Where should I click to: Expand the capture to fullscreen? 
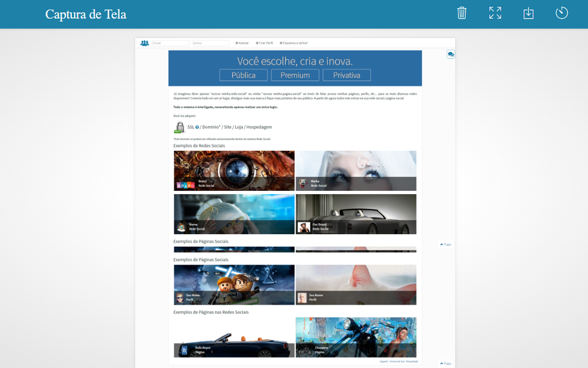495,13
